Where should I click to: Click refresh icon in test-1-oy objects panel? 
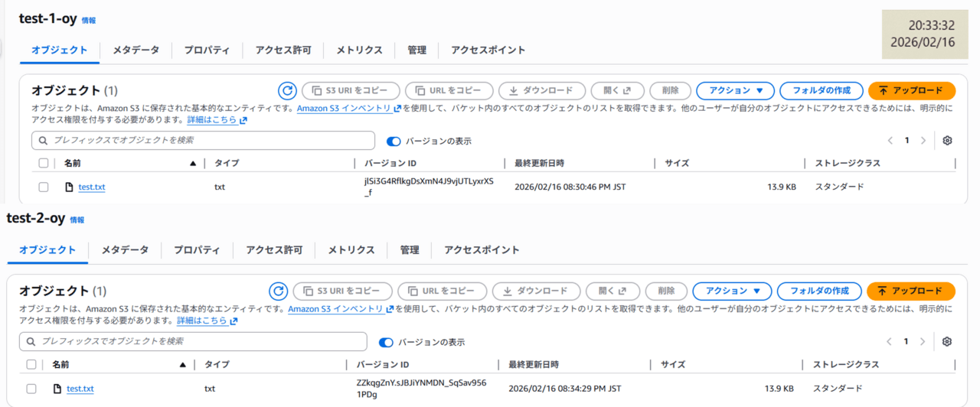[x=287, y=91]
